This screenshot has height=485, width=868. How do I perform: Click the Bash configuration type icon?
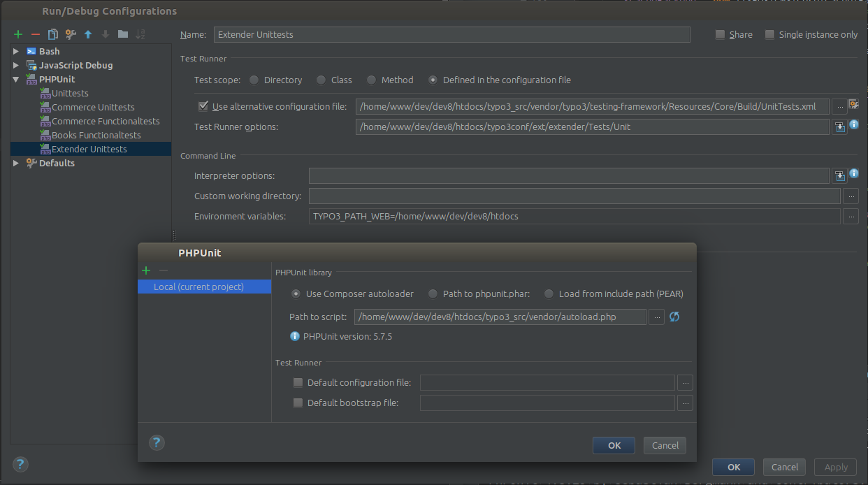pos(31,51)
